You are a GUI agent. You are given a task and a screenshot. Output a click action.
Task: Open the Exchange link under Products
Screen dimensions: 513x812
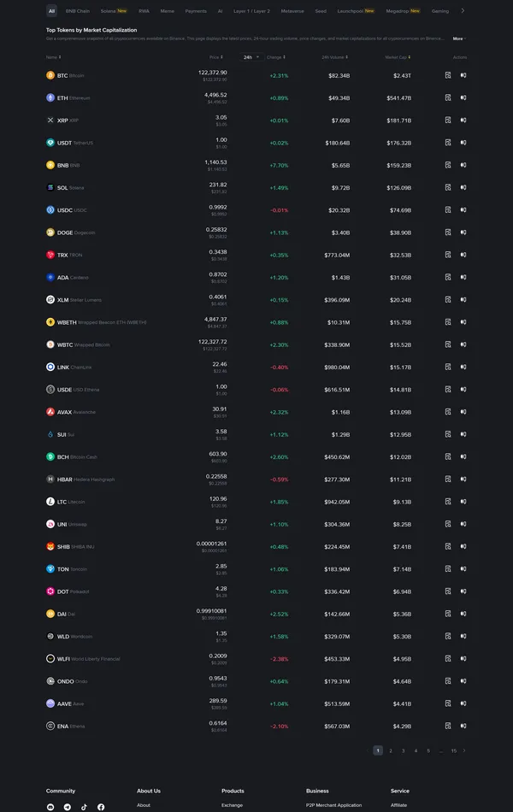tap(232, 804)
